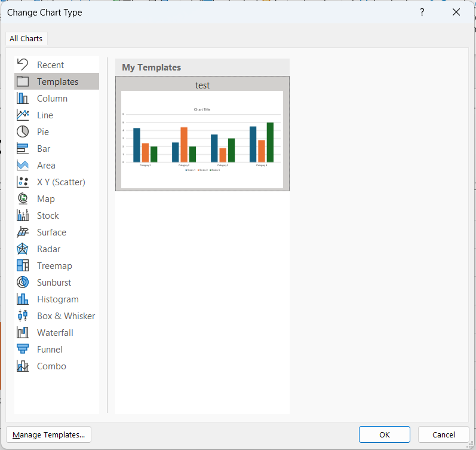Click the Radar chart icon
Viewport: 476px width, 450px height.
coord(23,249)
